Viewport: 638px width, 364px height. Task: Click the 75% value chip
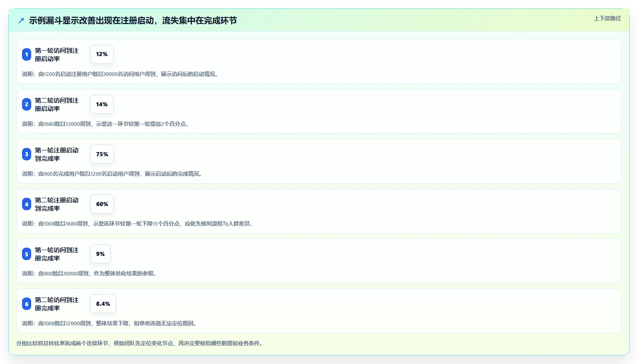102,154
